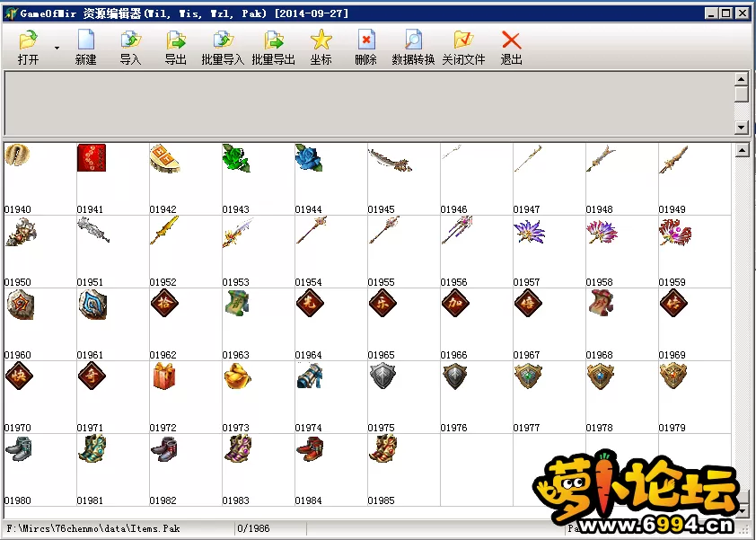756x540 pixels.
Task: Open a file with the 打开 toolbar button
Action: point(28,47)
